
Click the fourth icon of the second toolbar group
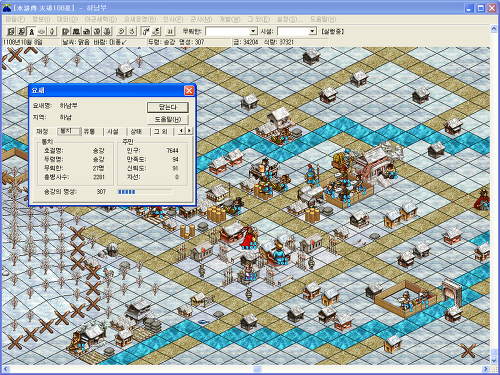(97, 31)
